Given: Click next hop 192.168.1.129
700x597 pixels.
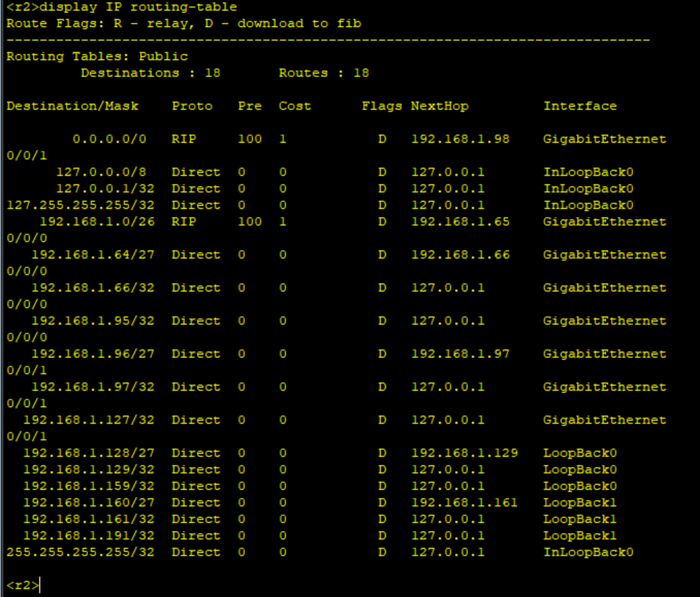Looking at the screenshot, I should (x=465, y=453).
